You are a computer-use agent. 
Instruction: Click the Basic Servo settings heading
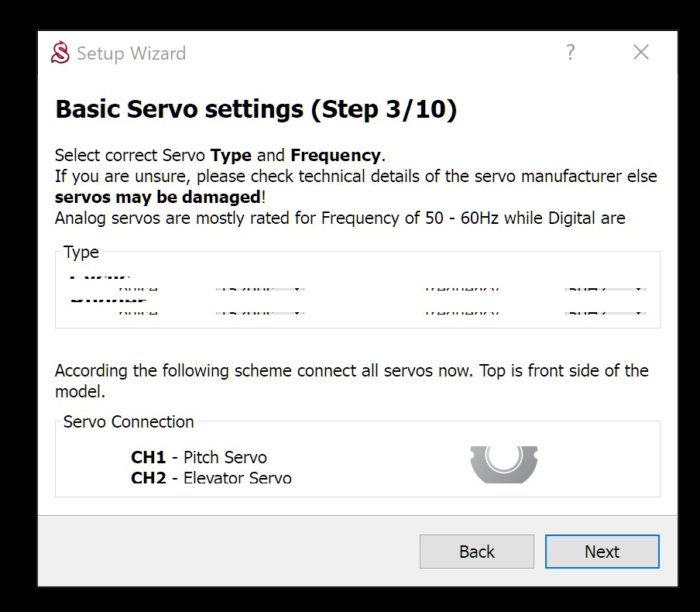pyautogui.click(x=256, y=109)
